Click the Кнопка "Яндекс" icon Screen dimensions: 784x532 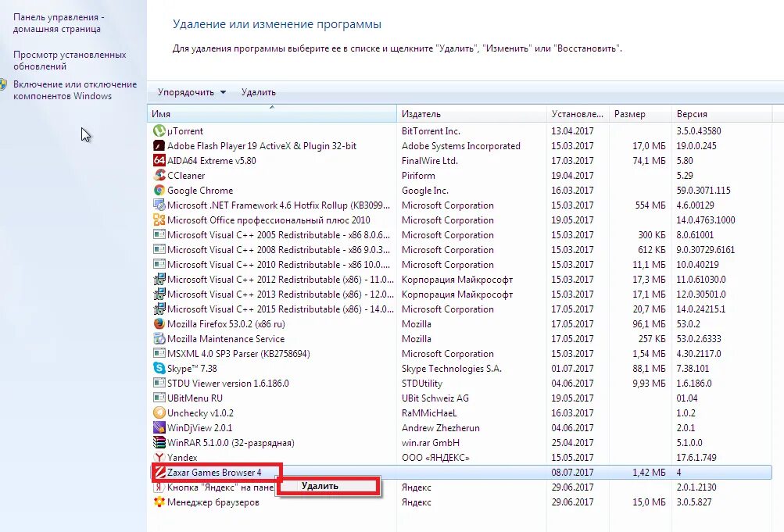coord(159,487)
